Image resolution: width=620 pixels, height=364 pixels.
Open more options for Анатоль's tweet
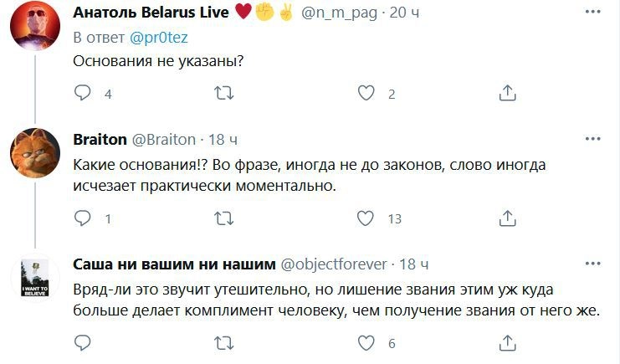click(593, 12)
